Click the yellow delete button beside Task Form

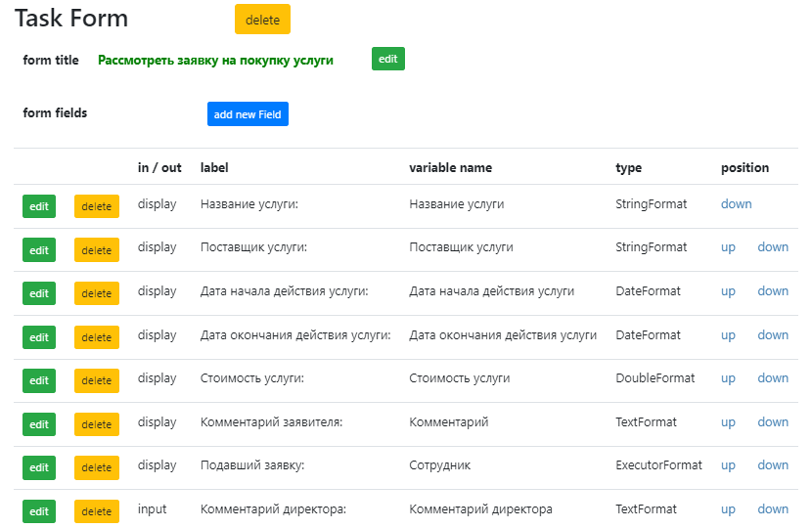(262, 20)
